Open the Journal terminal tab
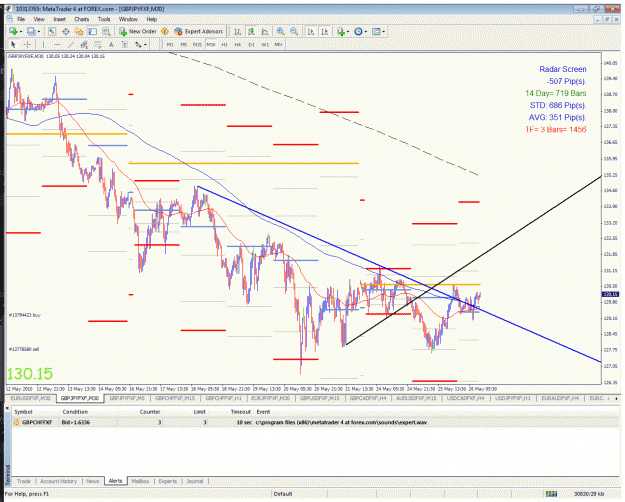 pos(195,481)
